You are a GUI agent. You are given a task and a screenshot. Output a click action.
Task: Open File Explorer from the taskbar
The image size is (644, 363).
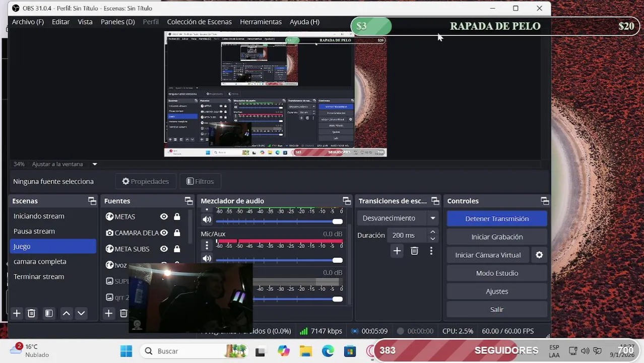(x=306, y=351)
